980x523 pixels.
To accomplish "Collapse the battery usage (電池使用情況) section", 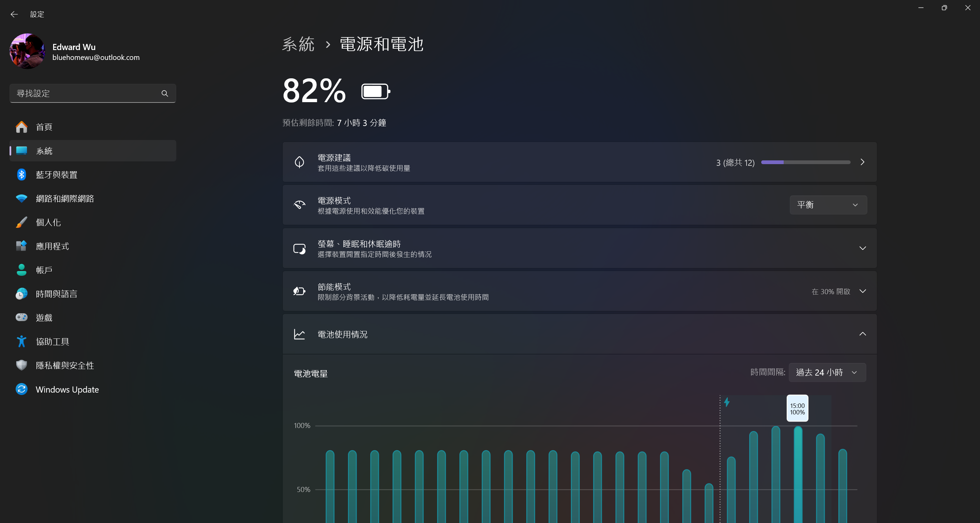I will [x=863, y=334].
